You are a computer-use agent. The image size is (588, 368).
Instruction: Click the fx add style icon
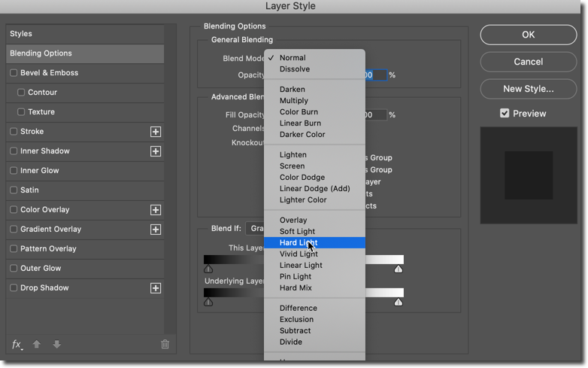tap(17, 345)
